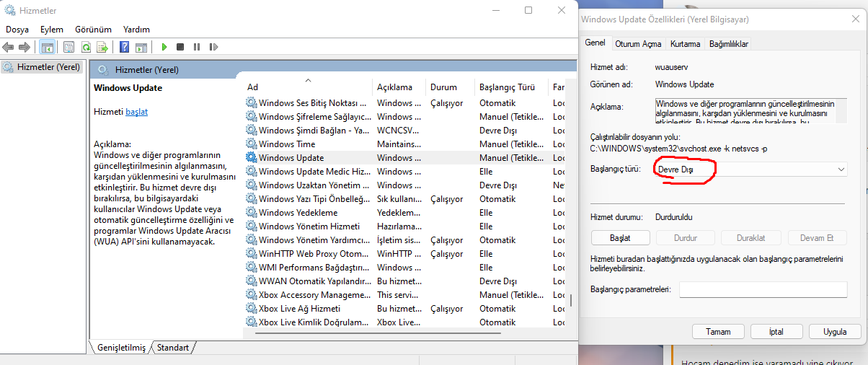Switch to the Standart view tab
The height and width of the screenshot is (365, 868).
point(173,348)
